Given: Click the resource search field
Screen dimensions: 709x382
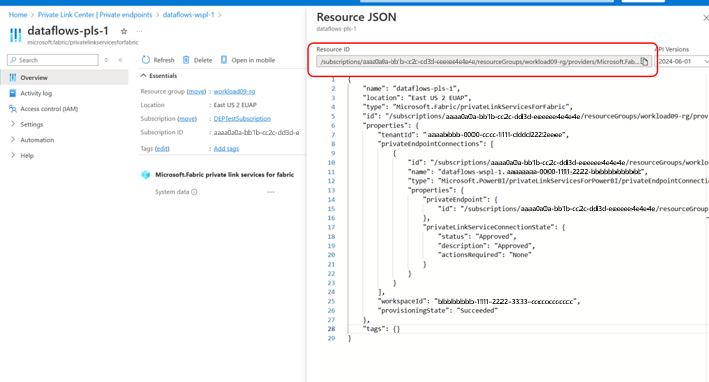Looking at the screenshot, I should [52, 60].
